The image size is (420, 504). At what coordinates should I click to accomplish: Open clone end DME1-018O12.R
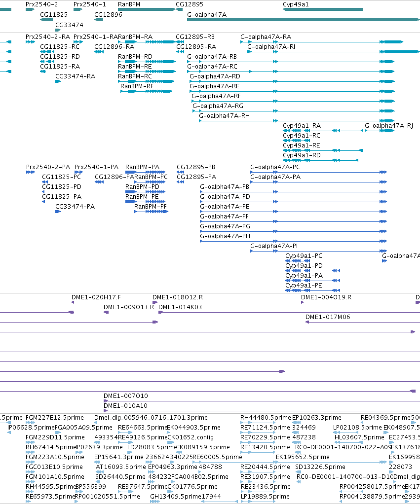point(178,297)
